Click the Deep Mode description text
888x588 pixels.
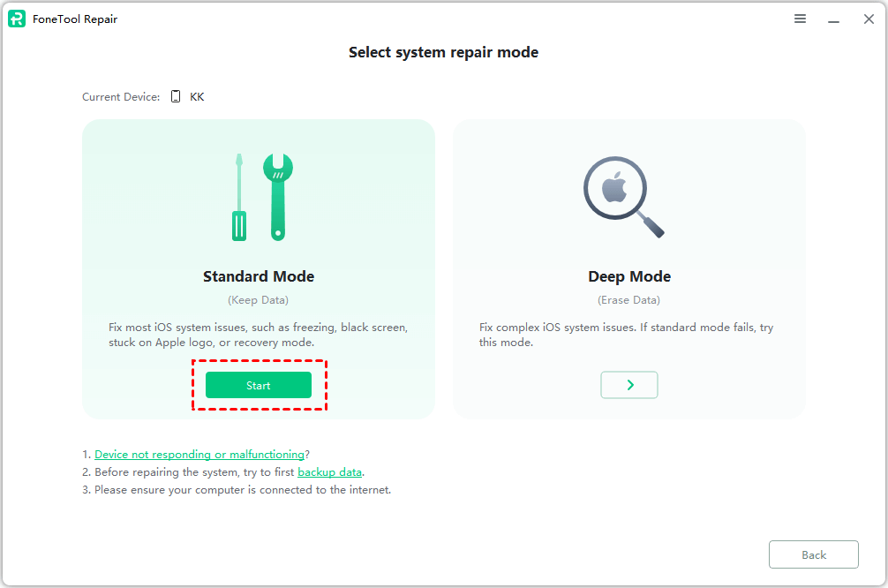pyautogui.click(x=626, y=335)
